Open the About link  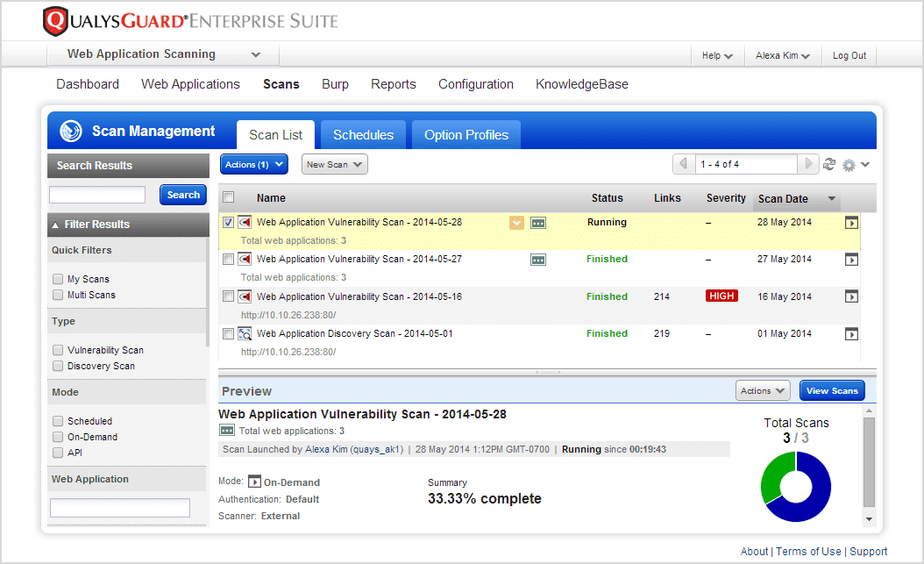pos(754,551)
